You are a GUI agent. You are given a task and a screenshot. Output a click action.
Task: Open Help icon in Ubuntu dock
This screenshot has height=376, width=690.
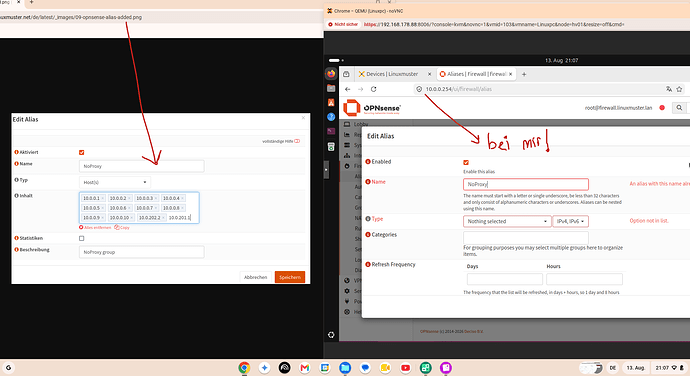(x=331, y=117)
